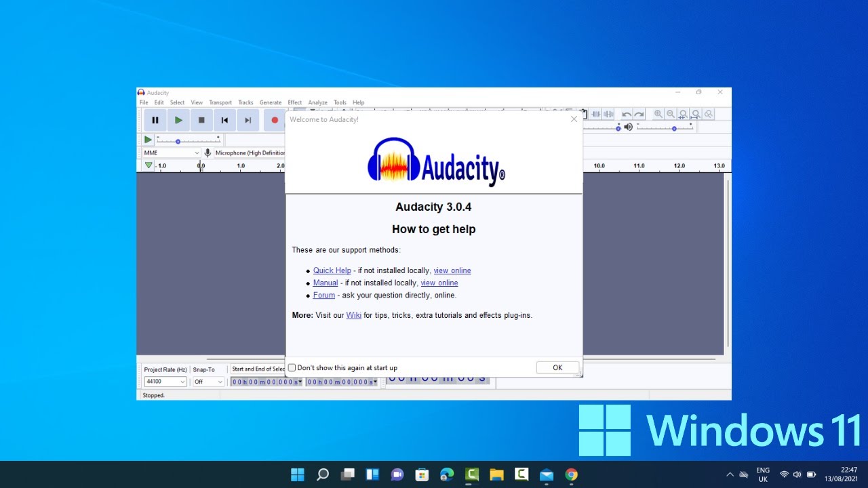
Task: Click the Redo arrow icon
Action: tap(639, 115)
